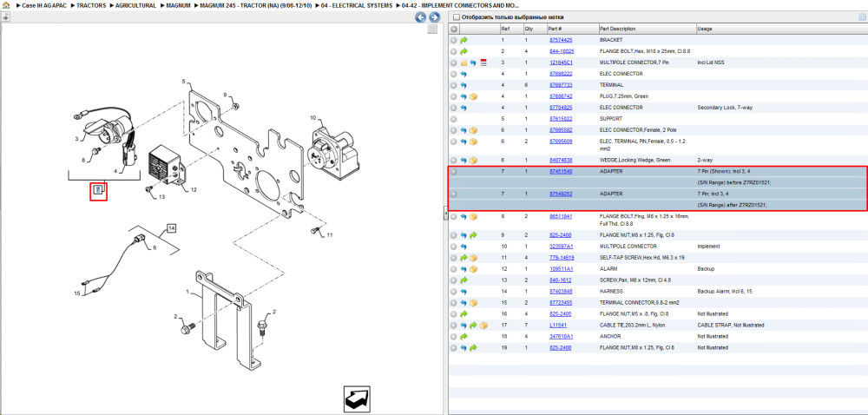The width and height of the screenshot is (868, 415).
Task: Open part number link 87451540
Action: point(561,172)
